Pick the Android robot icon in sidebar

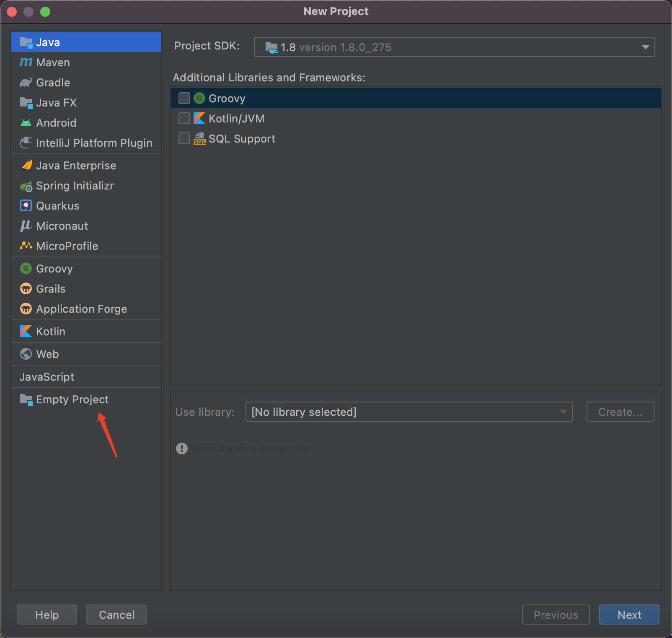(26, 123)
